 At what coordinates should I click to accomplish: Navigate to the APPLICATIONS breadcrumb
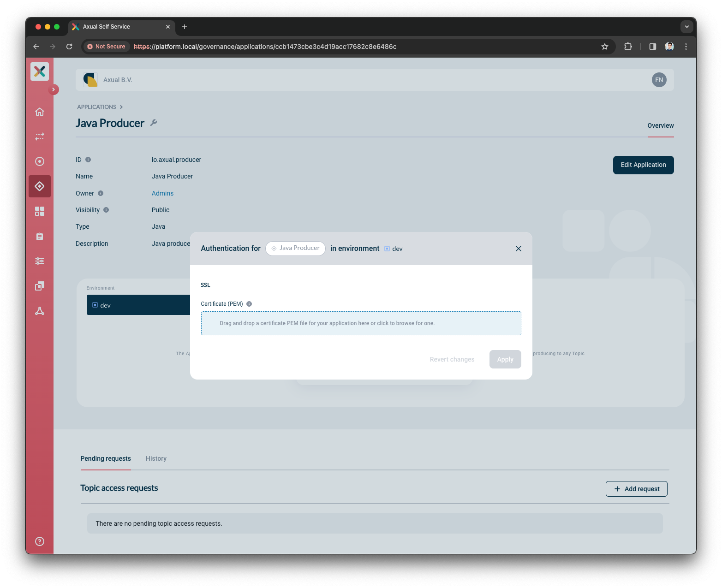point(97,107)
